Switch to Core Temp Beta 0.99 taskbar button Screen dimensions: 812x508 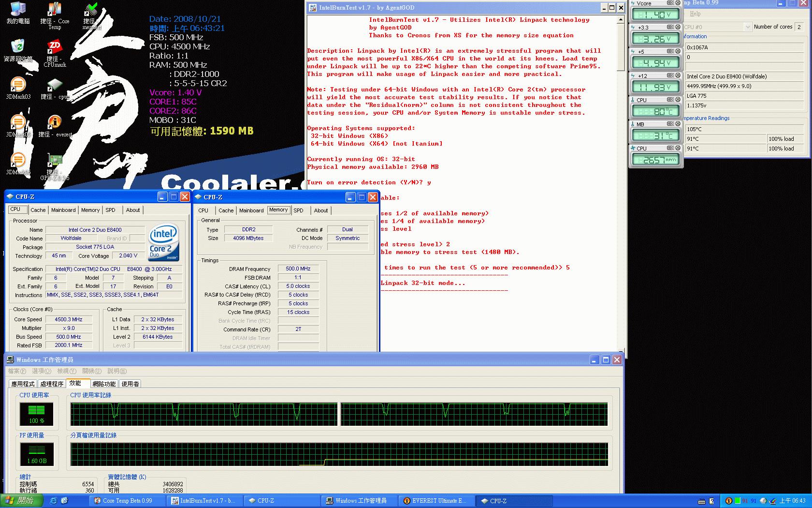pos(128,501)
